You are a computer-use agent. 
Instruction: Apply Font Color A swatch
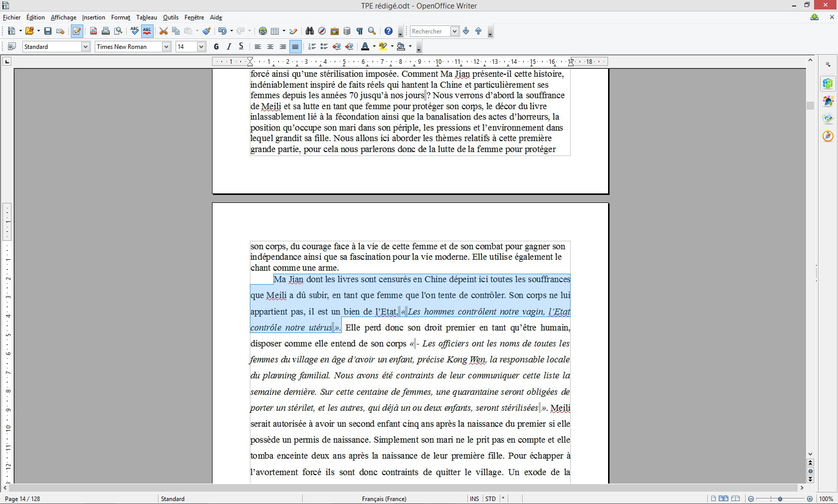pos(365,47)
